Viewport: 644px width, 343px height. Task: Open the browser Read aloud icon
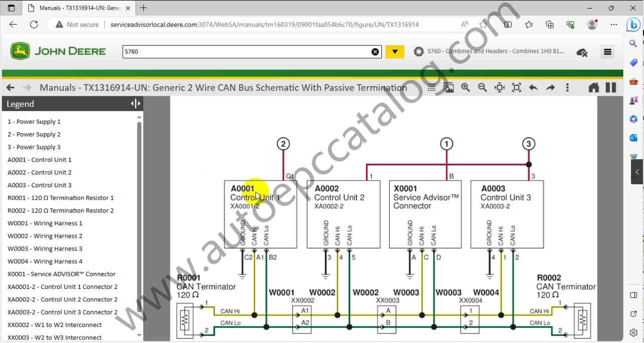click(x=465, y=24)
